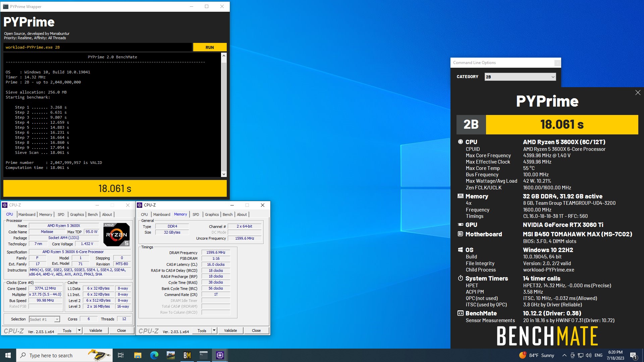Click the yellow RUN button in PYPrime Wrapper
The width and height of the screenshot is (644, 362).
(x=210, y=47)
